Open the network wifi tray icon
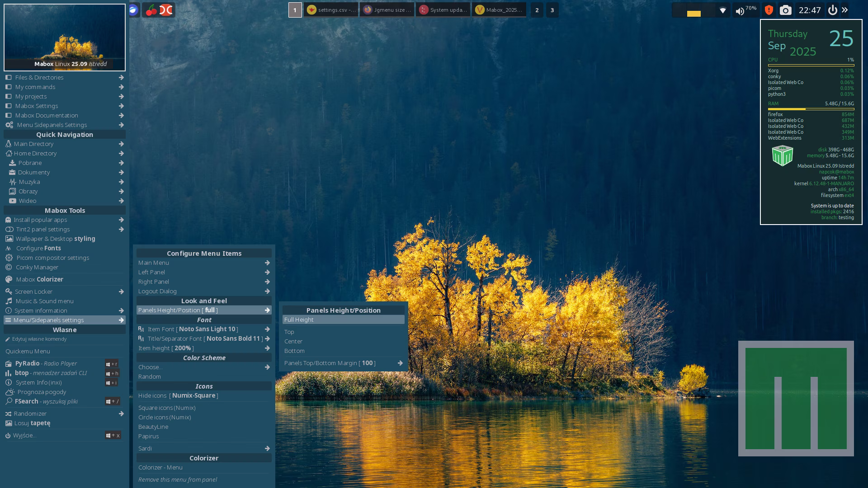Screen dimensions: 868x488 pos(722,10)
